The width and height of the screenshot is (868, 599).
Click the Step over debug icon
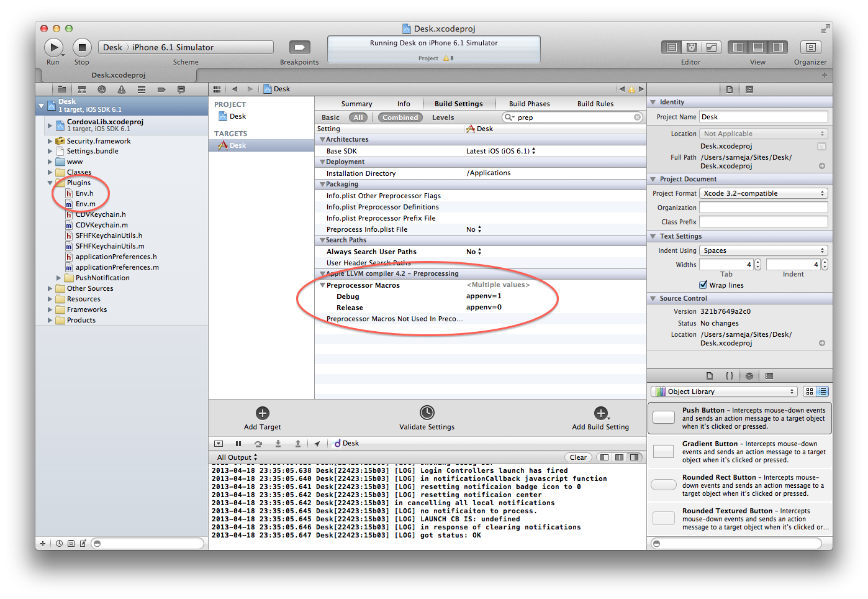tap(258, 444)
